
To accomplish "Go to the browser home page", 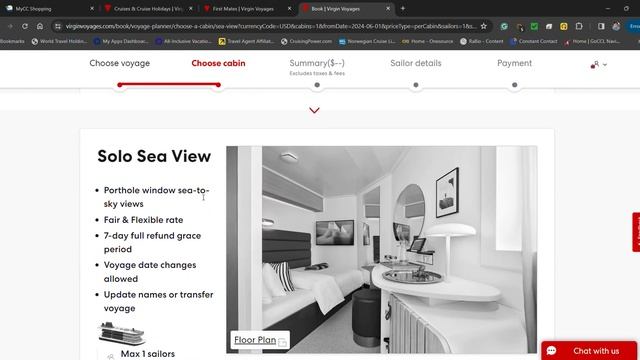I will (x=40, y=26).
